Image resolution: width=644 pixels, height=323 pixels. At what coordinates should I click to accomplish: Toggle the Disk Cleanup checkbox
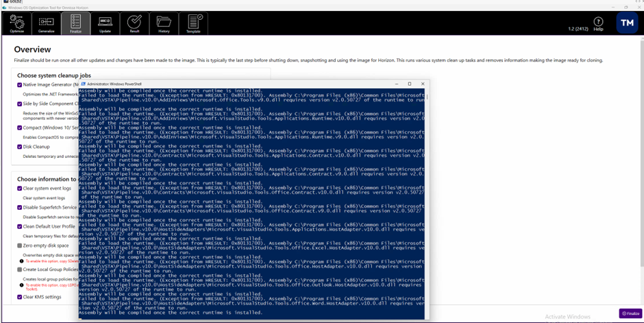[20, 147]
